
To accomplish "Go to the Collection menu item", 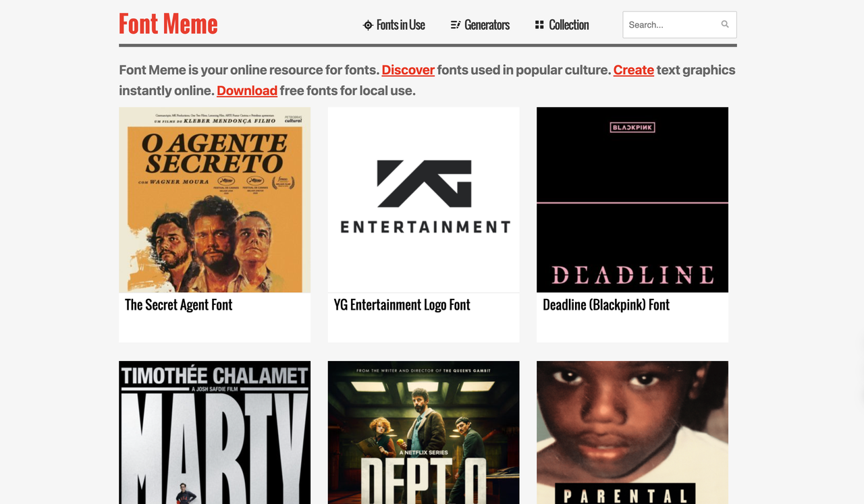I will tap(568, 25).
